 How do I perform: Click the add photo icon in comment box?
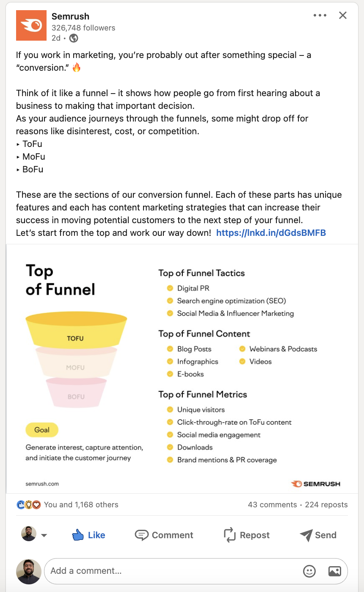tap(334, 571)
